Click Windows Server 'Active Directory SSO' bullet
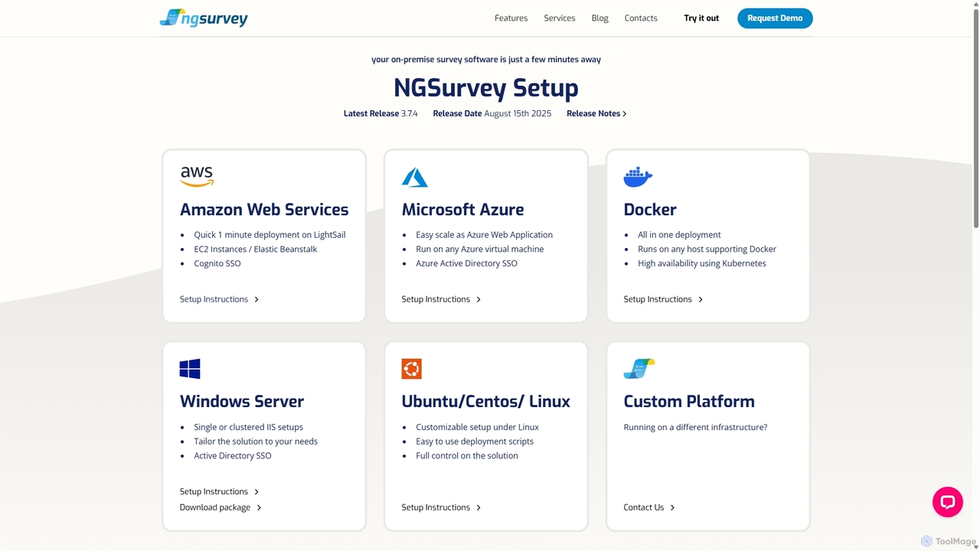The image size is (980, 551). tap(233, 455)
